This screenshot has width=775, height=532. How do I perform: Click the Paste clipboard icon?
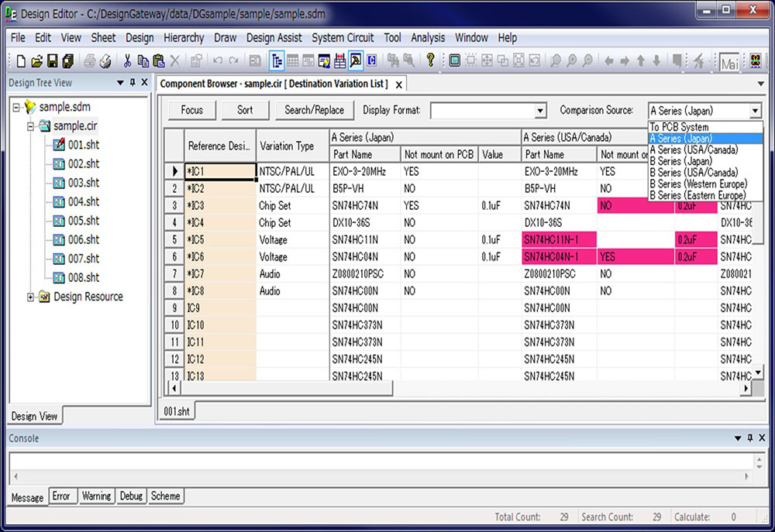(x=160, y=60)
